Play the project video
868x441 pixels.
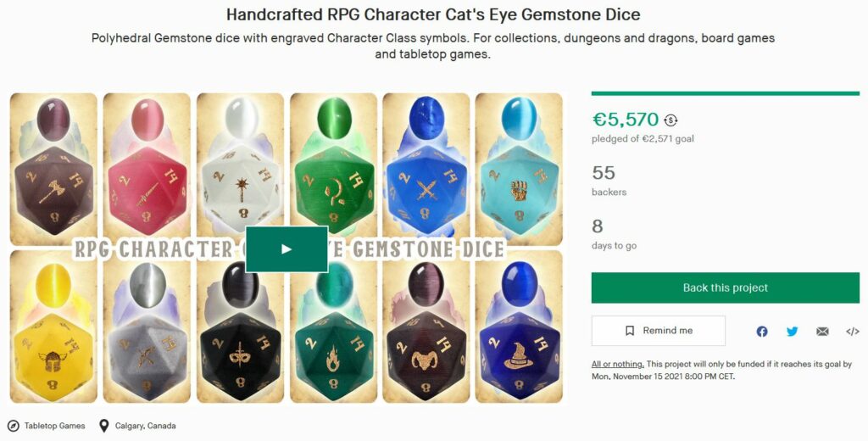pyautogui.click(x=287, y=248)
